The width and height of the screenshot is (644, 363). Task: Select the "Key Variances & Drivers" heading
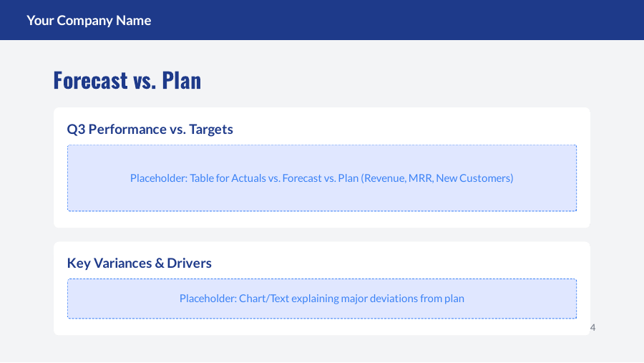139,263
